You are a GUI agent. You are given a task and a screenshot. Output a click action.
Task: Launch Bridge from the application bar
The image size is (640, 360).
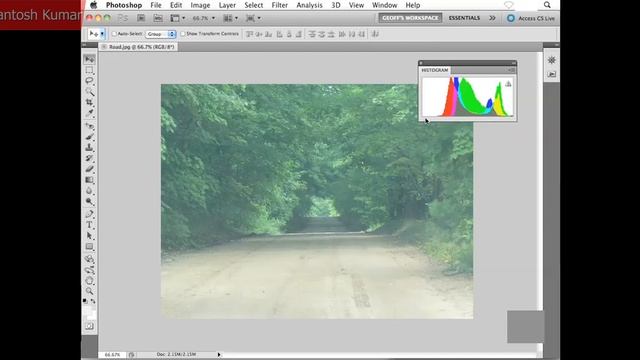click(141, 18)
